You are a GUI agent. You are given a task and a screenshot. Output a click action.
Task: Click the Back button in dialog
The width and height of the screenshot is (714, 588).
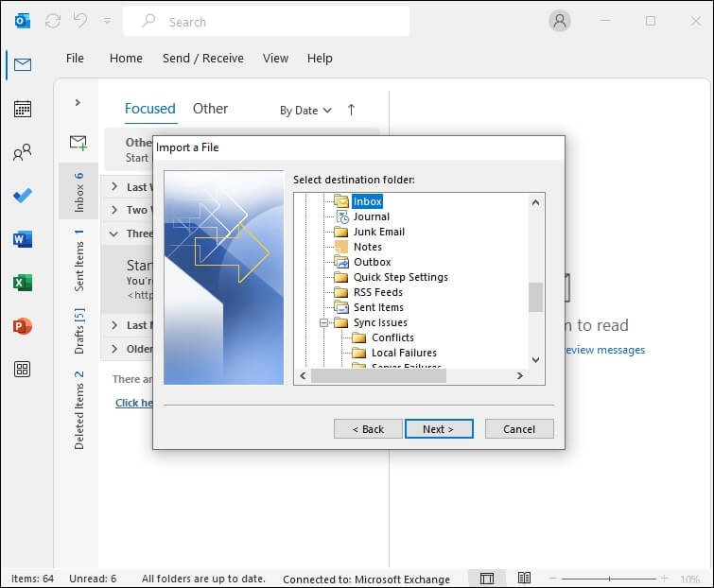coord(368,429)
